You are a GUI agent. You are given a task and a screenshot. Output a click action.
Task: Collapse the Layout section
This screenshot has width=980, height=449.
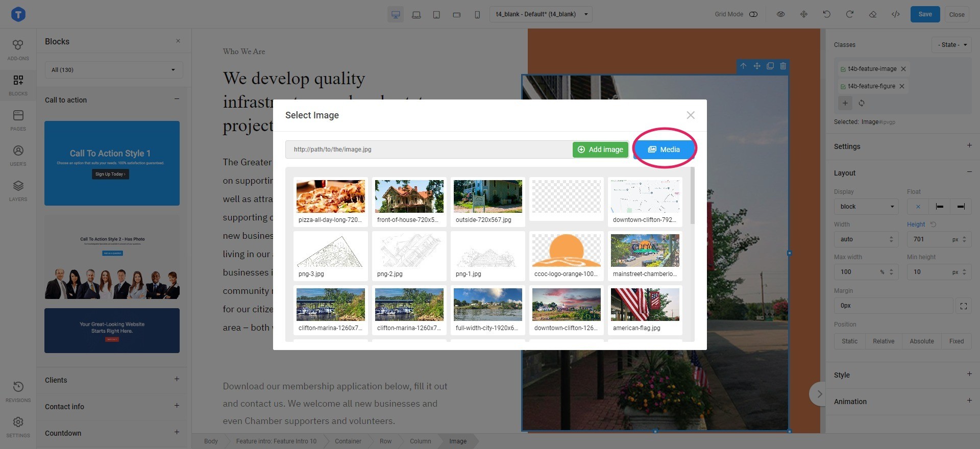pyautogui.click(x=969, y=172)
